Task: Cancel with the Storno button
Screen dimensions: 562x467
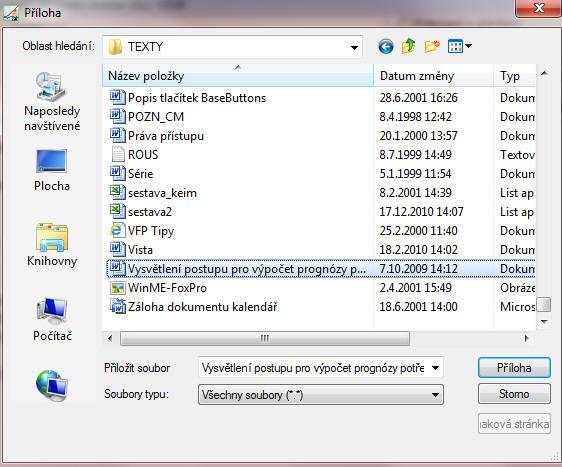Action: pyautogui.click(x=514, y=394)
